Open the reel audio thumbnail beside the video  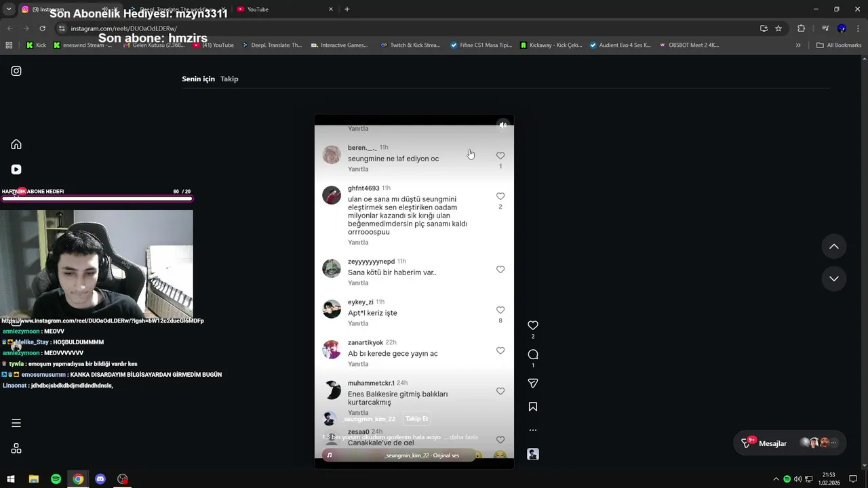point(533,454)
